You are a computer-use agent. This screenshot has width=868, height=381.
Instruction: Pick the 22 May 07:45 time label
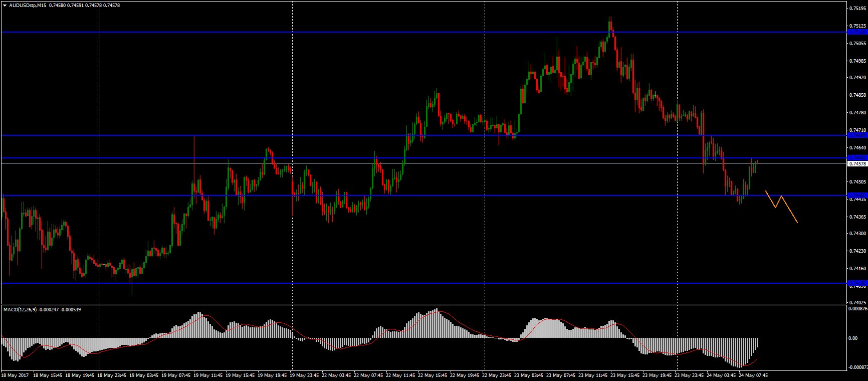click(369, 375)
